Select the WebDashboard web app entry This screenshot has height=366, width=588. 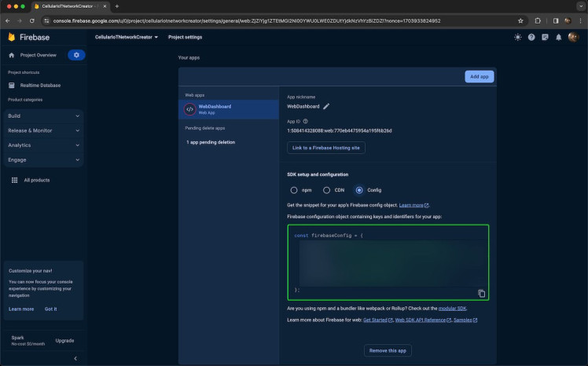coord(230,109)
